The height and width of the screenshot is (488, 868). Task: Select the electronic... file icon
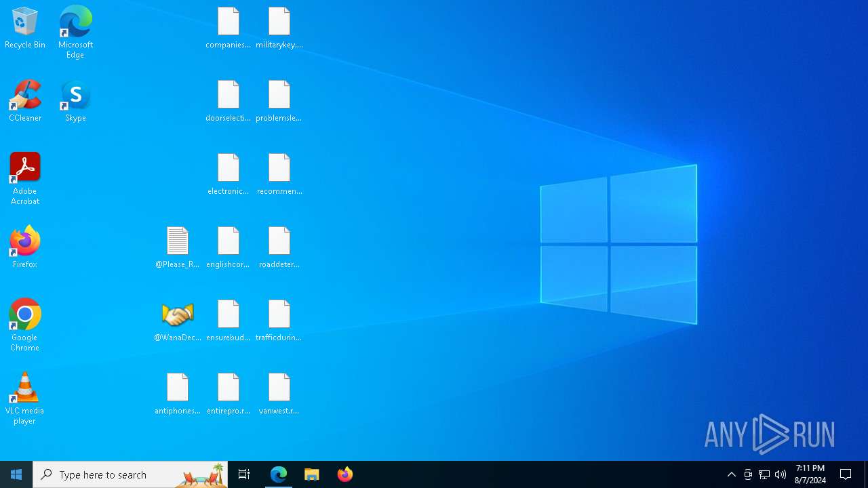229,175
